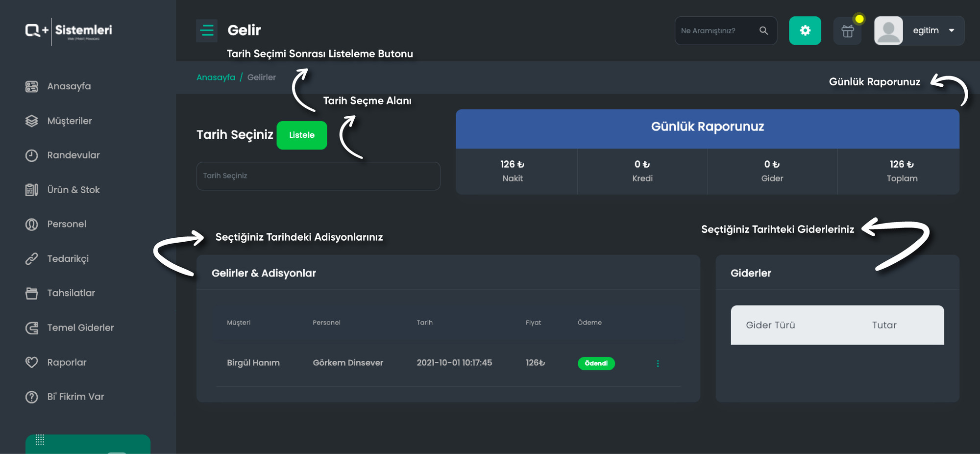Click the Ödeme column header
This screenshot has height=454, width=980.
click(589, 323)
